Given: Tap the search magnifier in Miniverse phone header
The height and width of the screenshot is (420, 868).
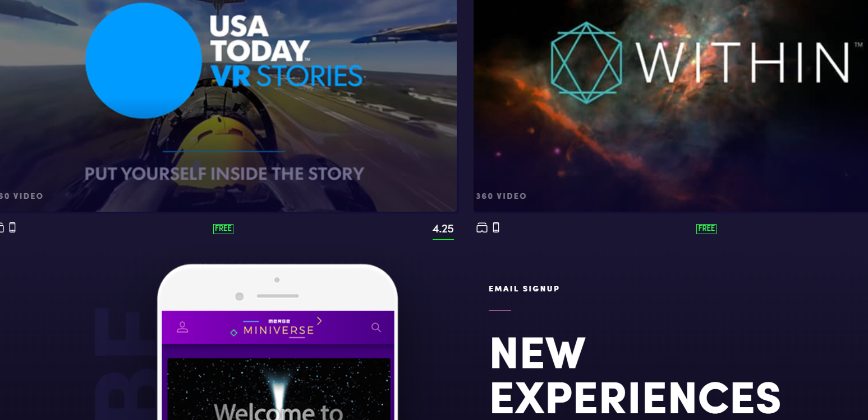Looking at the screenshot, I should pyautogui.click(x=376, y=327).
